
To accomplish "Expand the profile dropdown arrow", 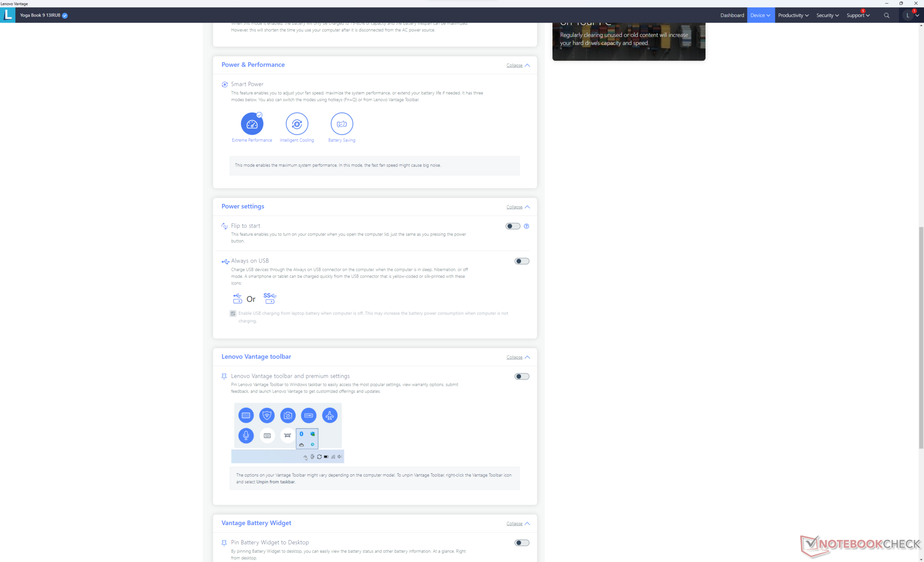I will pyautogui.click(x=917, y=15).
